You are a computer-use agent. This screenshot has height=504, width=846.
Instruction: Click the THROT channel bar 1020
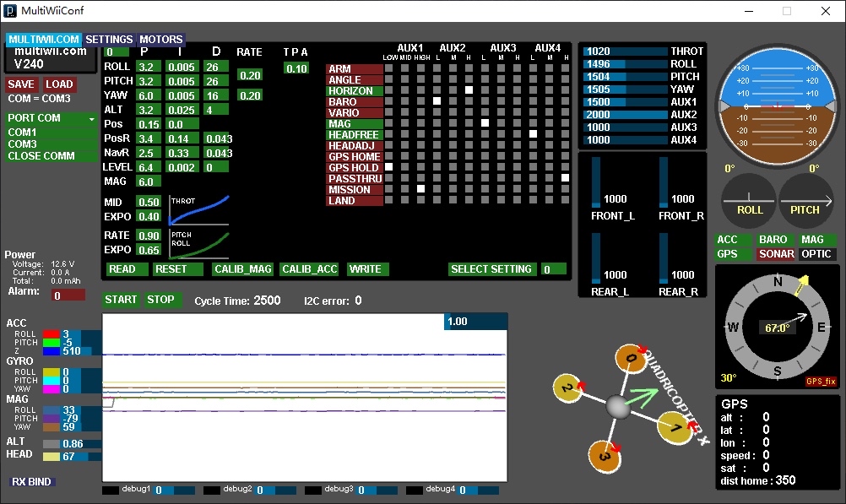626,51
